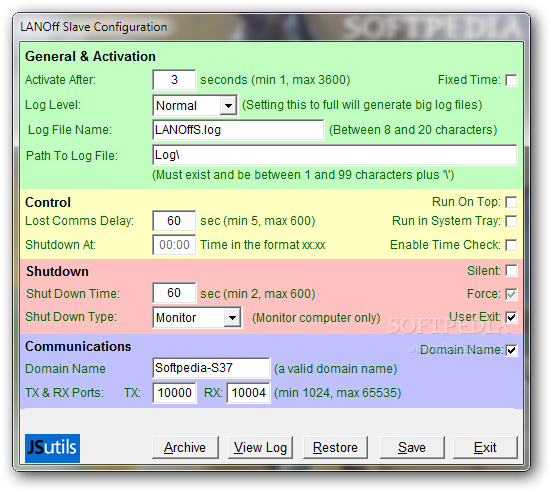Edit the Lost Comms Delay field
This screenshot has width=551, height=492.
point(174,221)
